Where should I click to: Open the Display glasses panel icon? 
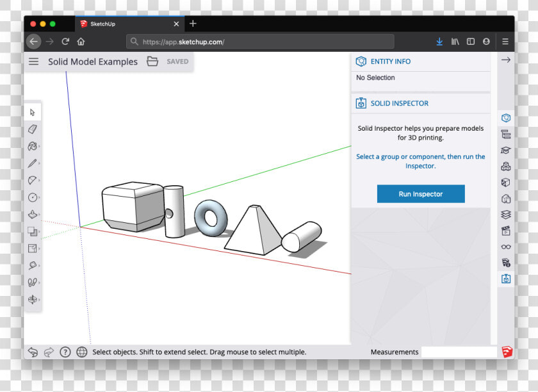tap(506, 247)
